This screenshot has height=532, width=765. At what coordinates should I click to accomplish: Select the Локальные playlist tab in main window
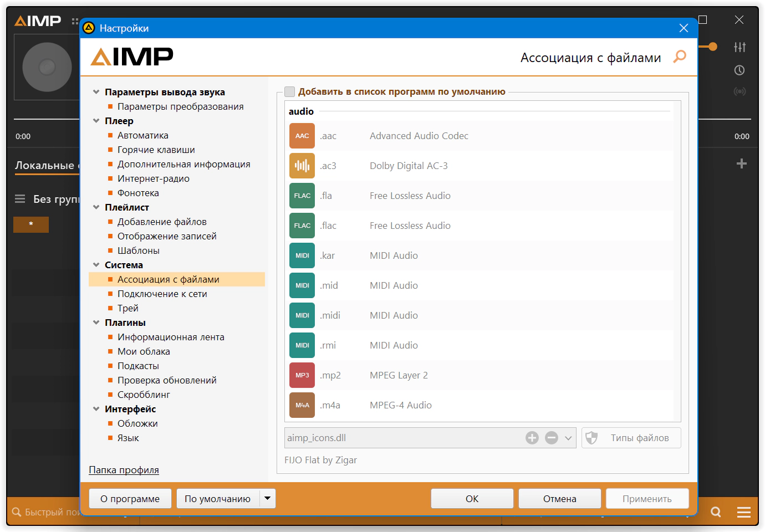(x=47, y=165)
